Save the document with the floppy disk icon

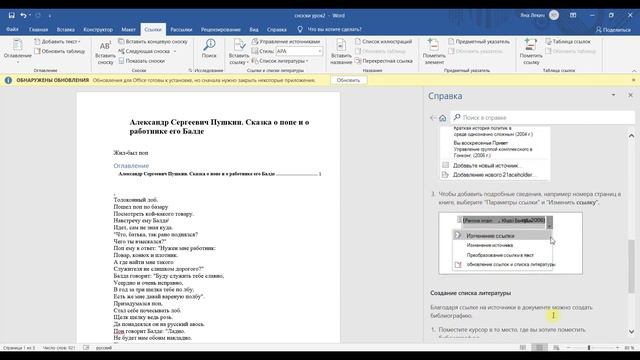pos(11,16)
